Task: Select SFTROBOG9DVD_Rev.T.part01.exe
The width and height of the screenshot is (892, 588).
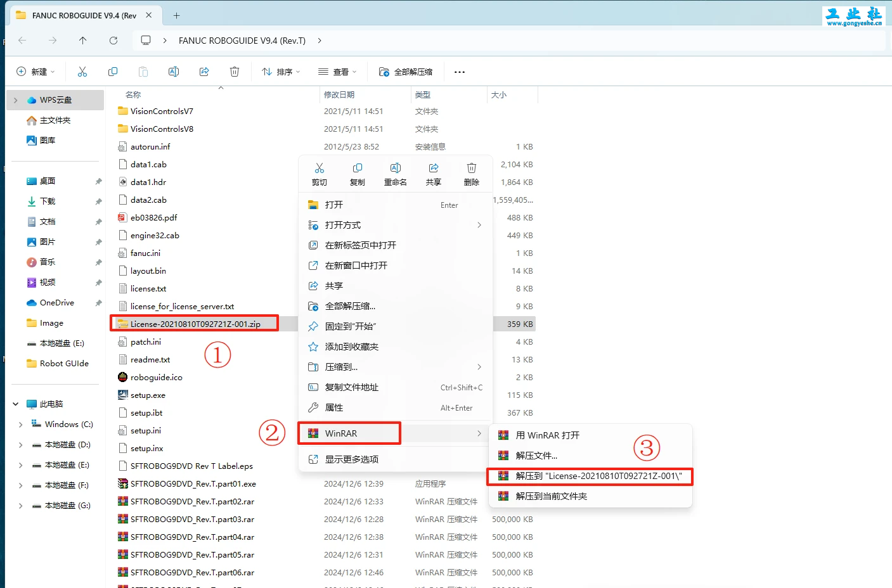Action: click(x=193, y=484)
